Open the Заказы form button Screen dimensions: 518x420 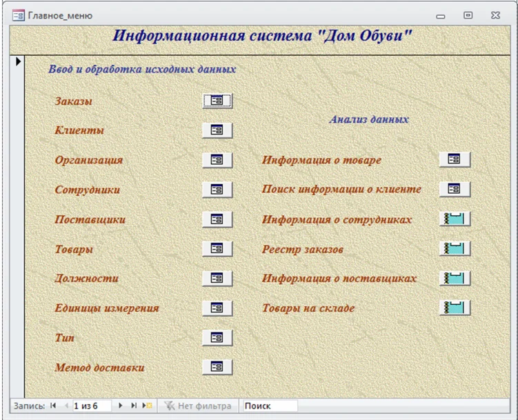tap(217, 101)
